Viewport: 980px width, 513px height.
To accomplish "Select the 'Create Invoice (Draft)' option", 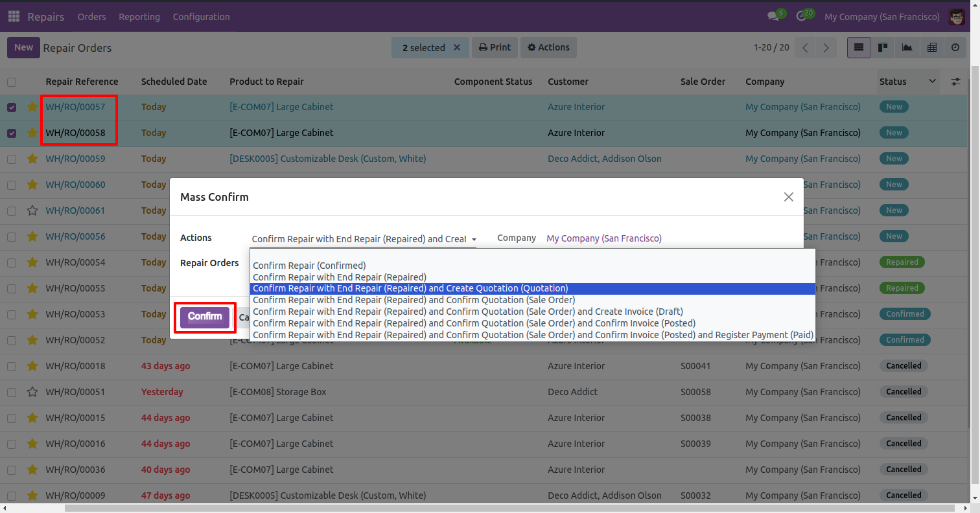I will 467,312.
